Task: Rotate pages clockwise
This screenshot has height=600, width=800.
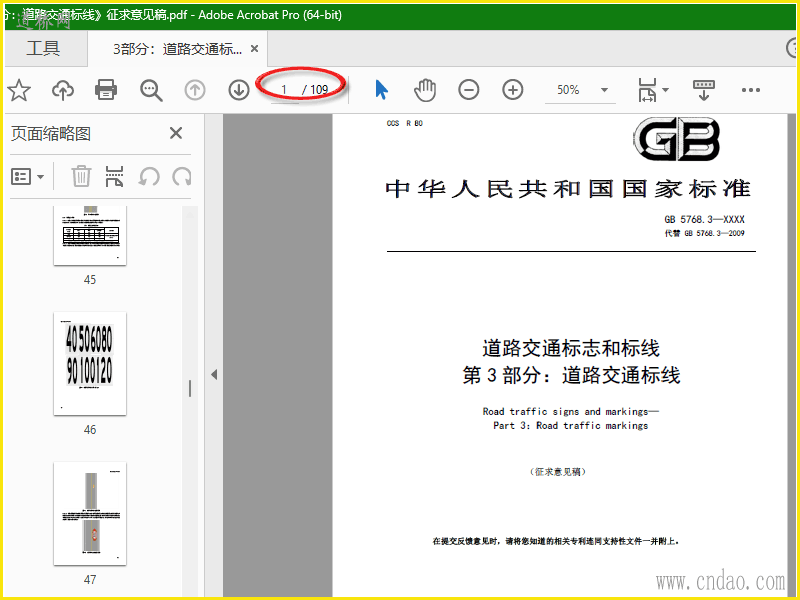Action: 182,177
